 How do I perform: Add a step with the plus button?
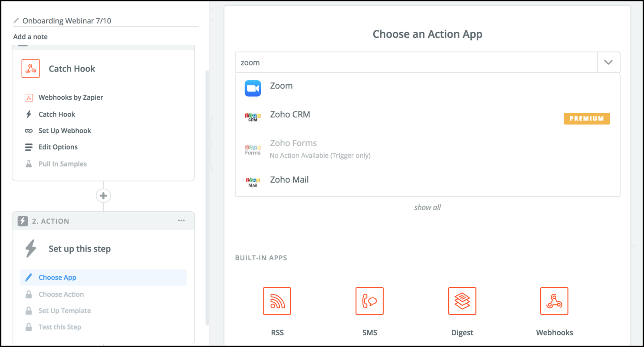pyautogui.click(x=103, y=196)
